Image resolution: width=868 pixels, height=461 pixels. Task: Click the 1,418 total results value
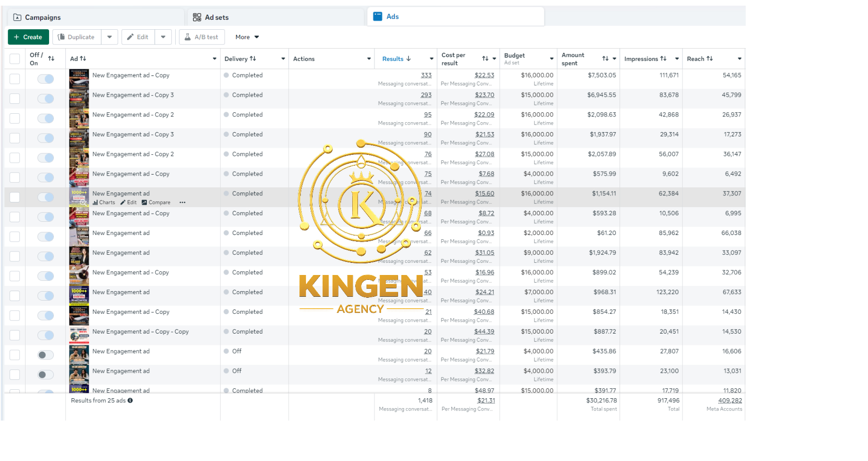[425, 401]
